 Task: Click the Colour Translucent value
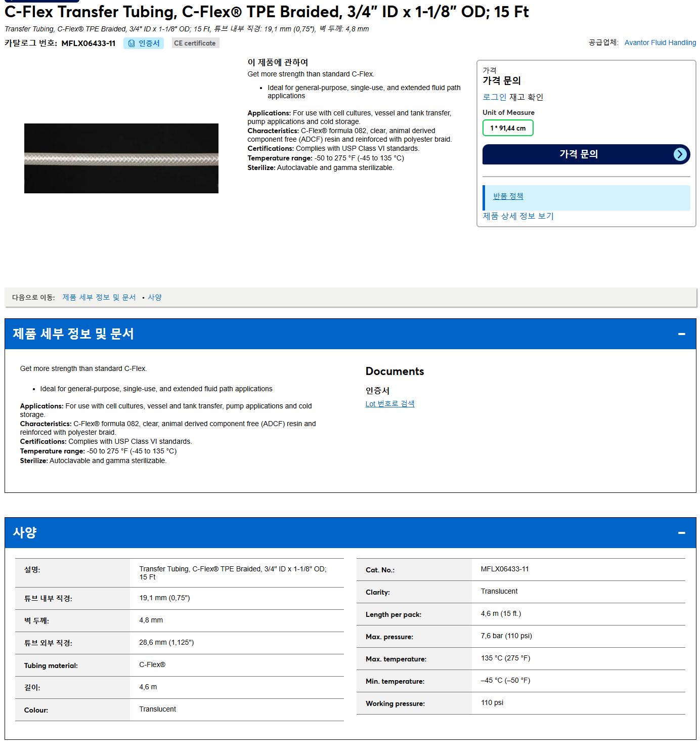(x=158, y=710)
